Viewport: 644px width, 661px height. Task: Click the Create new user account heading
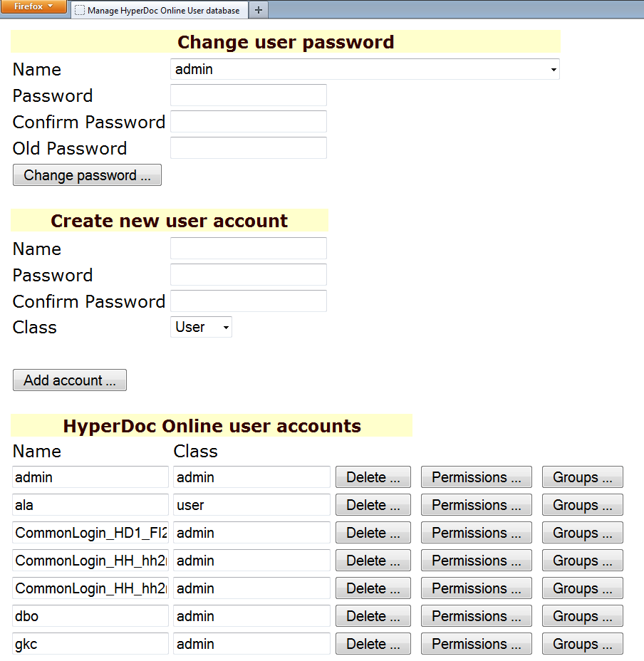point(169,221)
